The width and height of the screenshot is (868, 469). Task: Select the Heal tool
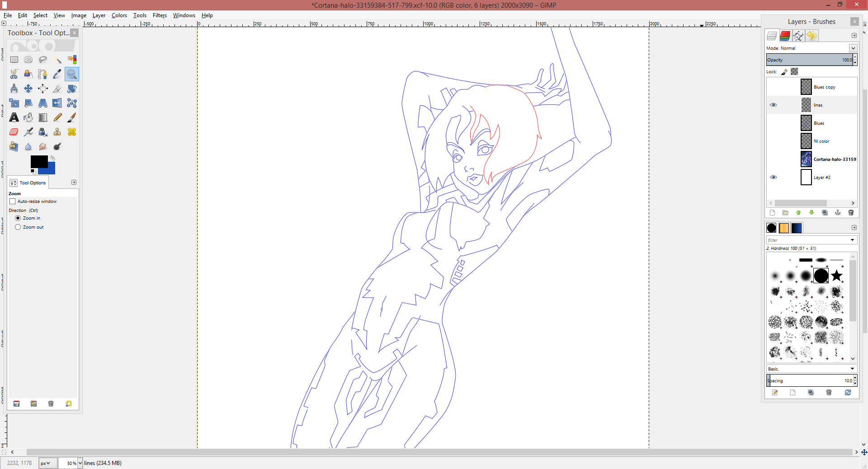(72, 132)
